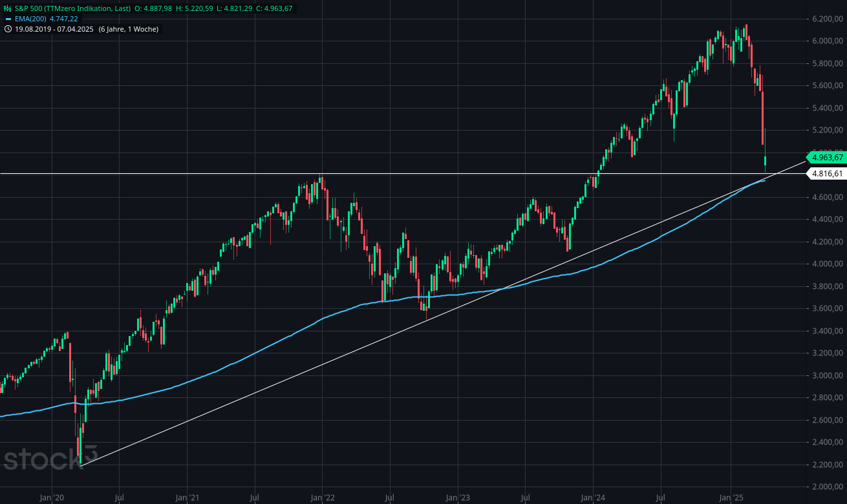Click the 2.600,00 price axis label
The image size is (847, 504).
828,421
